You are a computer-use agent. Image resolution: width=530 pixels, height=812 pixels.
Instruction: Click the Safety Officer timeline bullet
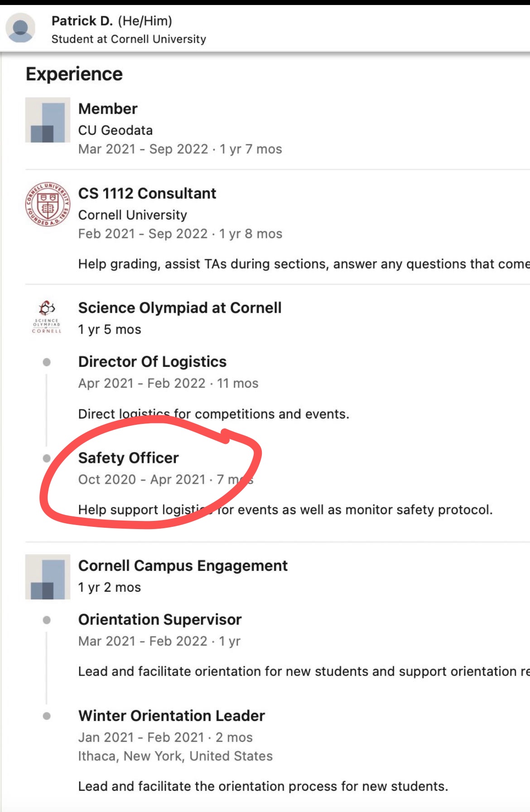tap(47, 458)
